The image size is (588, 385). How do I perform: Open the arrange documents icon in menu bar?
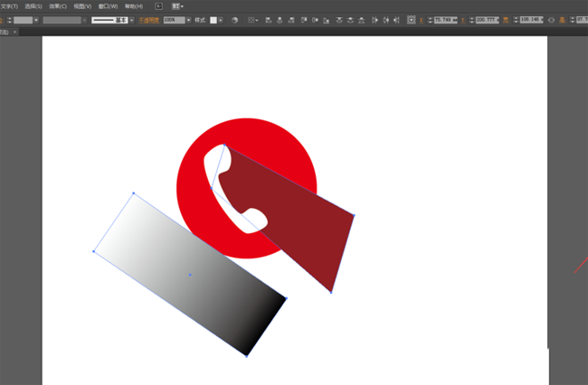[x=177, y=5]
